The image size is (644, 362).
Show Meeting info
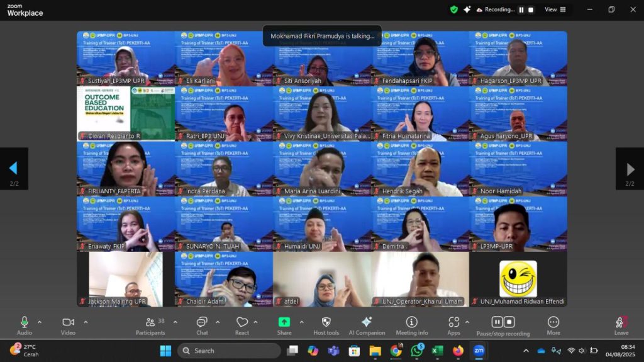point(412,322)
